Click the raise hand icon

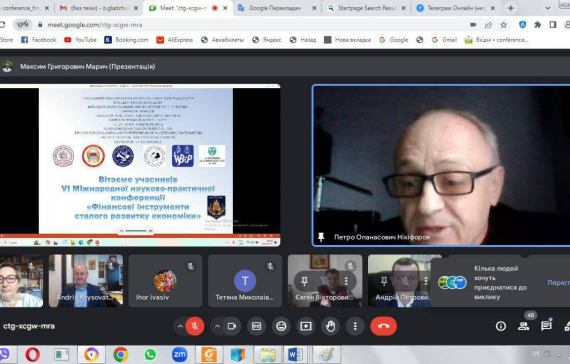click(x=330, y=326)
